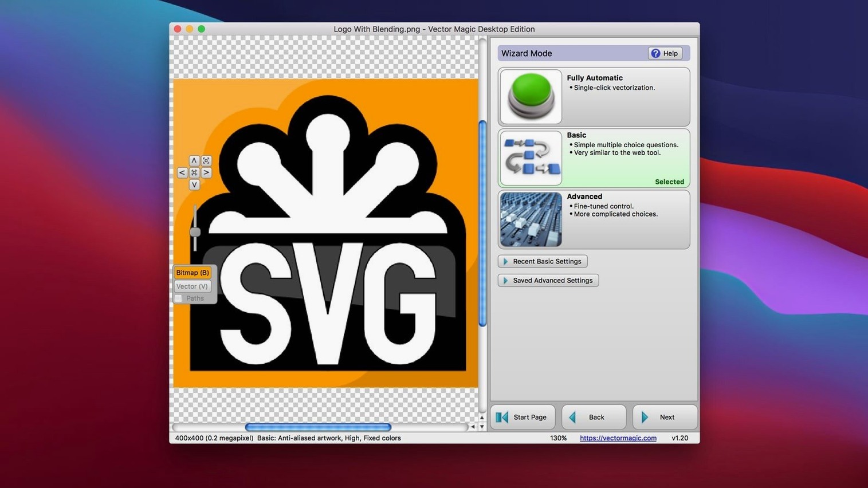Pan the preview down with arrow button
Viewport: 868px width, 488px height.
194,184
